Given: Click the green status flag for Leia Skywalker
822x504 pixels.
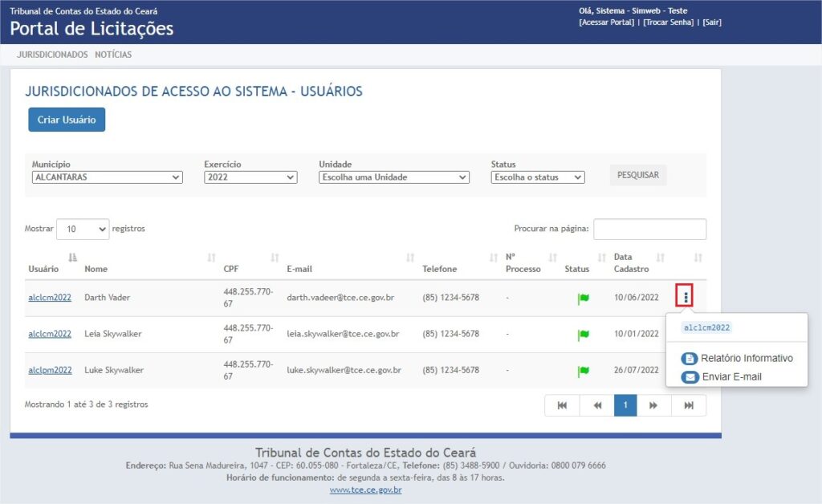Looking at the screenshot, I should (x=584, y=335).
